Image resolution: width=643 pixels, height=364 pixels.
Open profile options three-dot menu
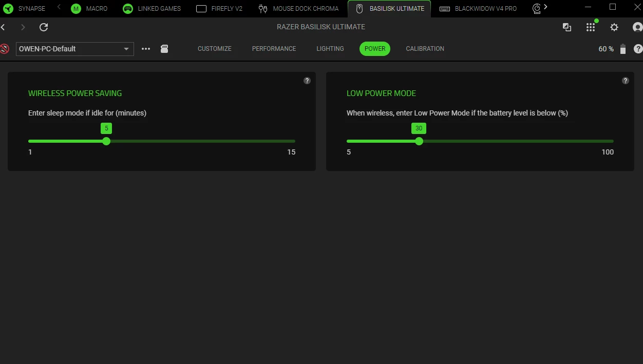click(146, 49)
